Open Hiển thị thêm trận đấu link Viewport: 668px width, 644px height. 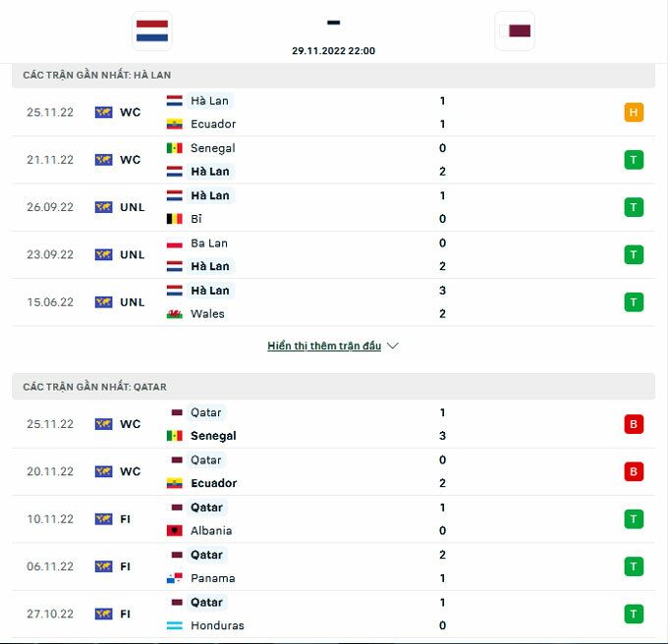[x=324, y=347]
